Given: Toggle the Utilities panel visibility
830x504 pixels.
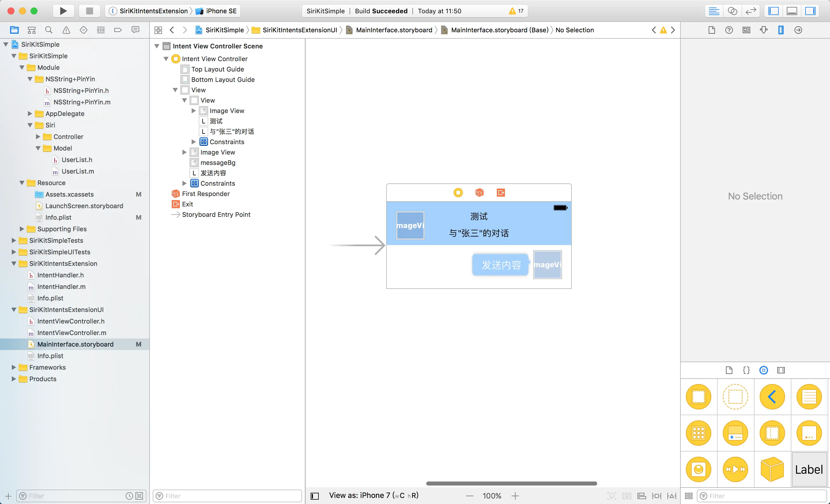Looking at the screenshot, I should coord(810,11).
